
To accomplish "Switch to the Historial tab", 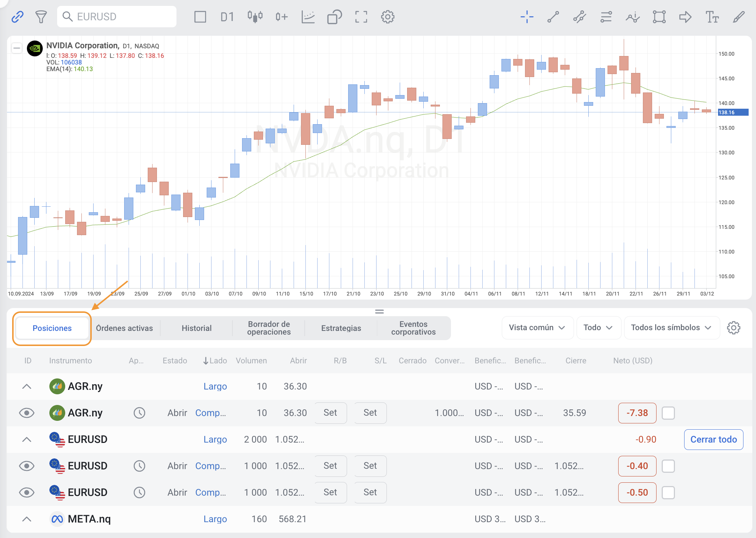I will click(196, 328).
